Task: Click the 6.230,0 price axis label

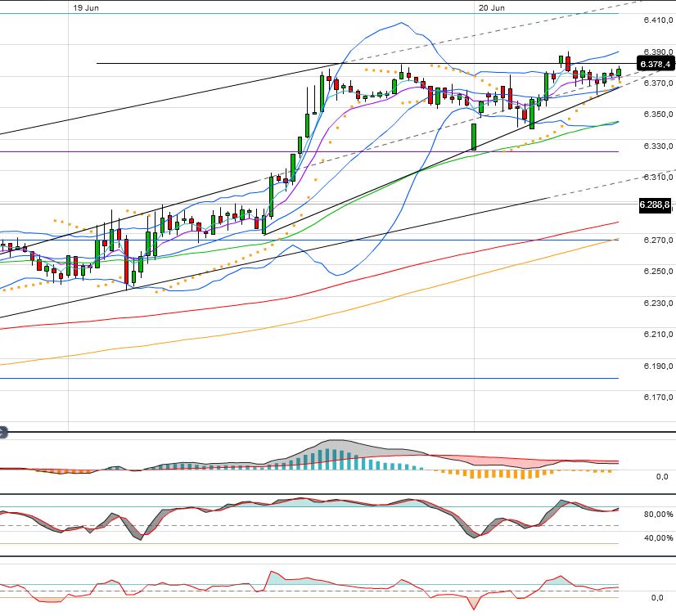Action: point(658,303)
